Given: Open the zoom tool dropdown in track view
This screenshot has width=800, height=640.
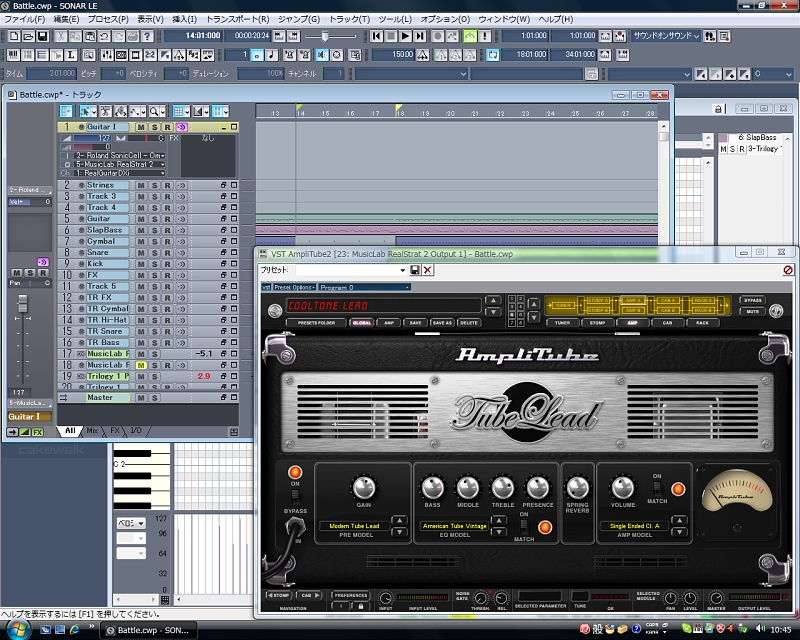Looking at the screenshot, I should tap(163, 111).
